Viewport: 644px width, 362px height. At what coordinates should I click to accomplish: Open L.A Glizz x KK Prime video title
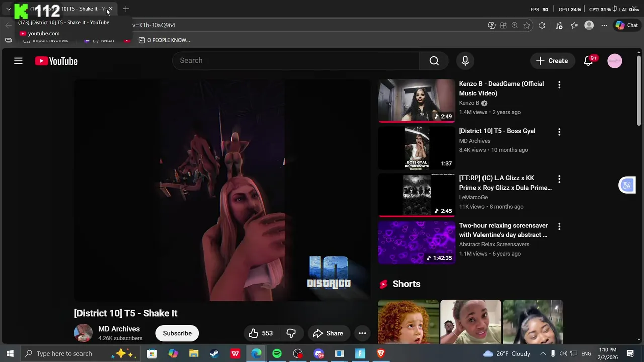(505, 183)
